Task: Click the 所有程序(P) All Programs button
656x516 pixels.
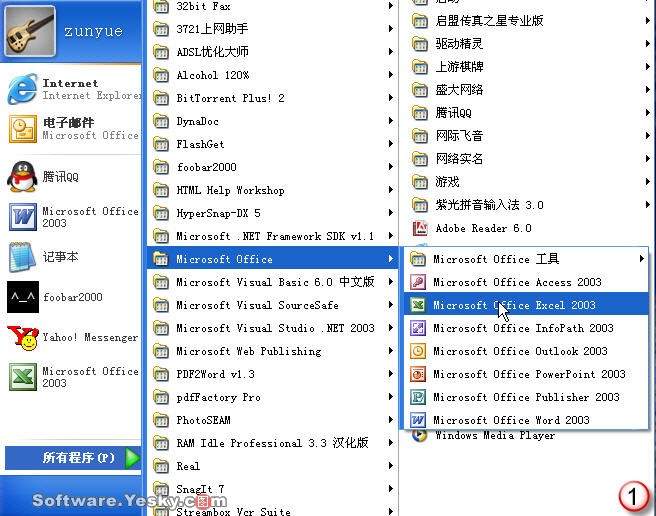Action: 73,458
